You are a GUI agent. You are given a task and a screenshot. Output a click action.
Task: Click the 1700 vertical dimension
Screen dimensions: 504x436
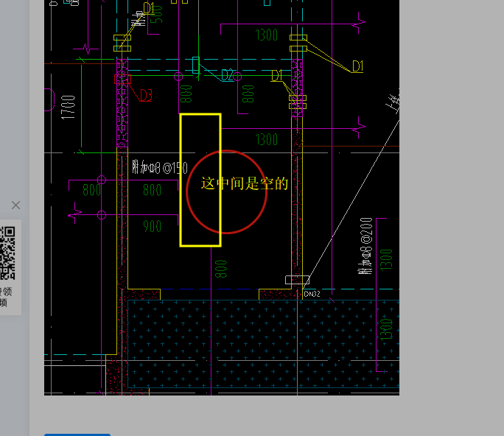68,108
